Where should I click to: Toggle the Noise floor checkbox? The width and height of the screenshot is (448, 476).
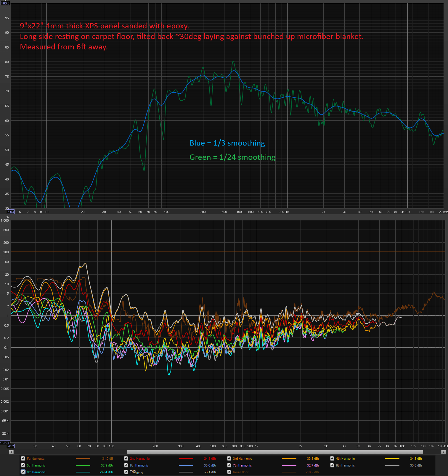[x=229, y=472]
